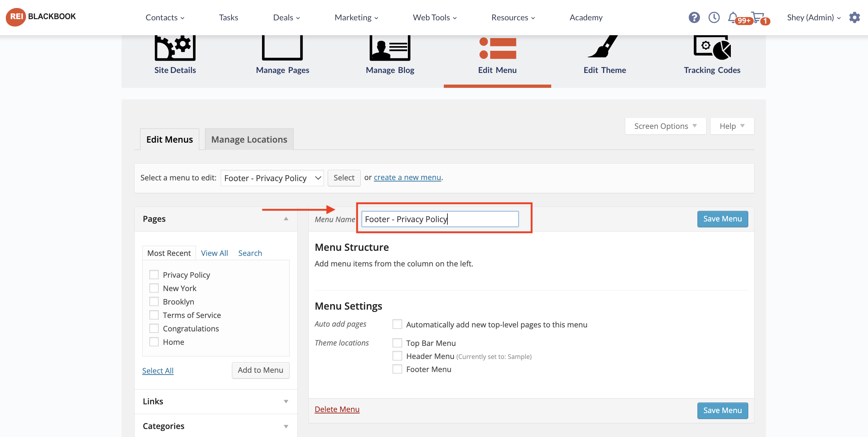Switch to the Edit Menus tab

(169, 139)
